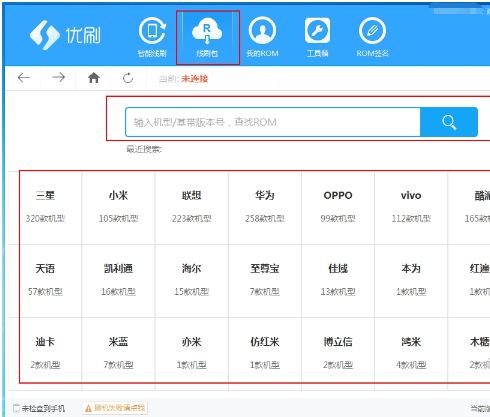
Task: Click the 木糖 brand tile at right edge
Action: point(469,354)
